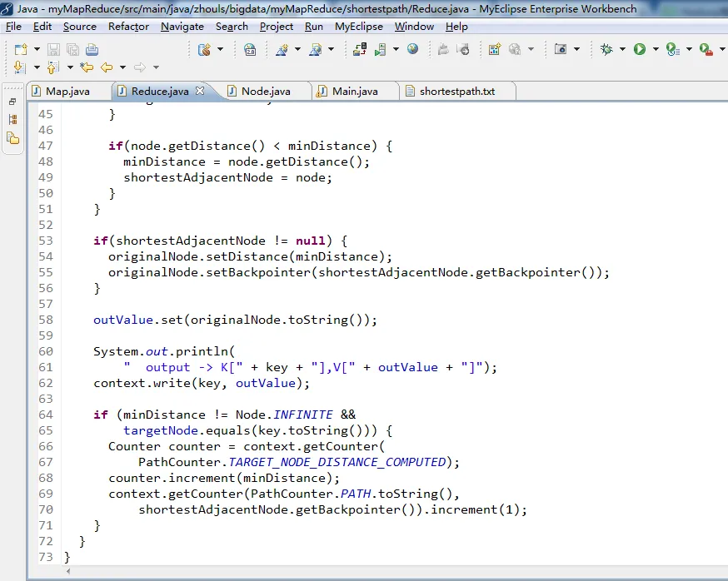Screen dimensions: 728x581
Task: Open the MyEclipse menu
Action: [x=359, y=27]
